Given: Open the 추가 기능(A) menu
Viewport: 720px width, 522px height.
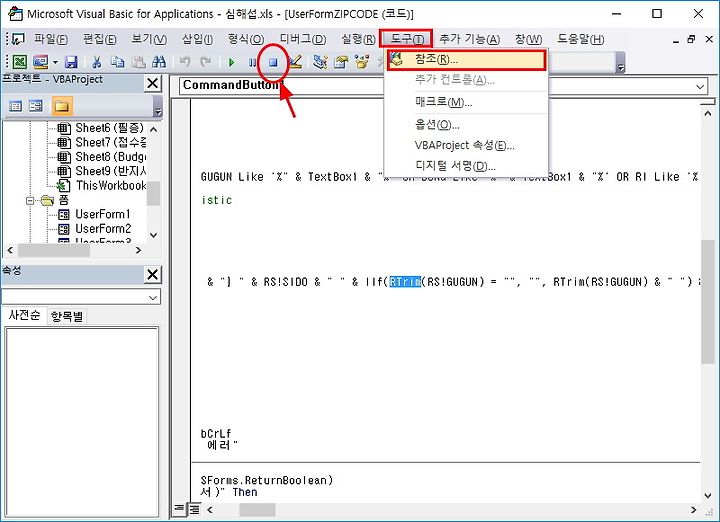Looking at the screenshot, I should [469, 39].
